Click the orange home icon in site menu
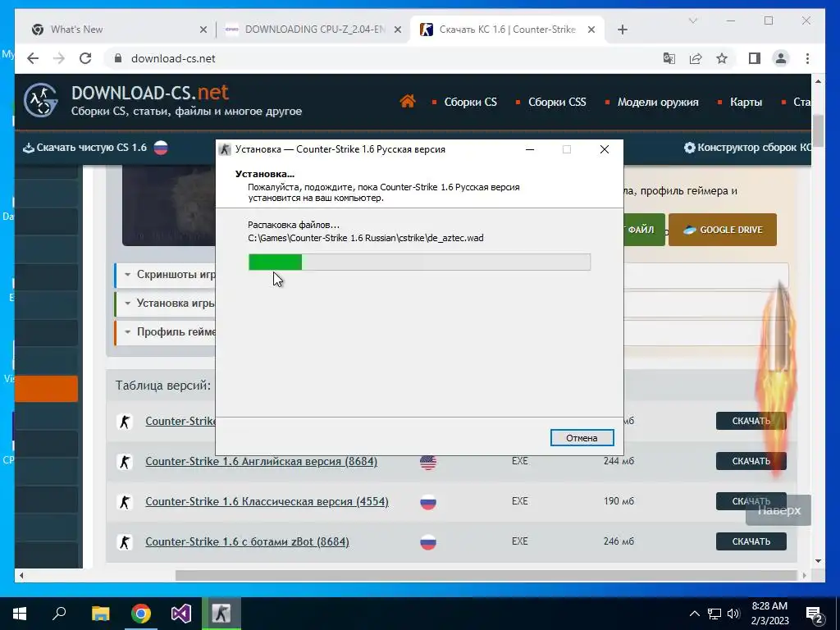The height and width of the screenshot is (630, 840). click(408, 101)
